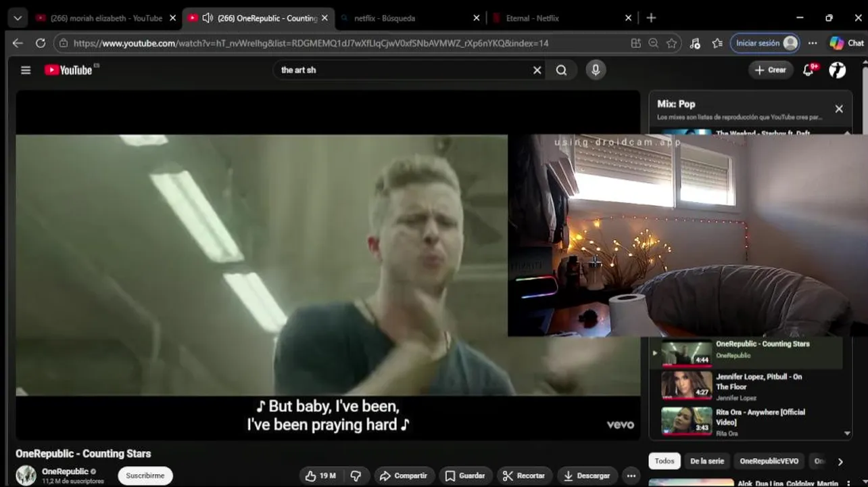The height and width of the screenshot is (487, 868).
Task: Subscribe with the Suscribirme button
Action: tap(145, 476)
